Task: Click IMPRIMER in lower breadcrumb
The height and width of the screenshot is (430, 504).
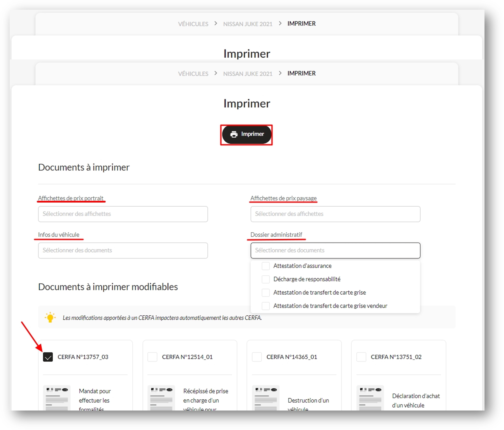Action: 301,73
